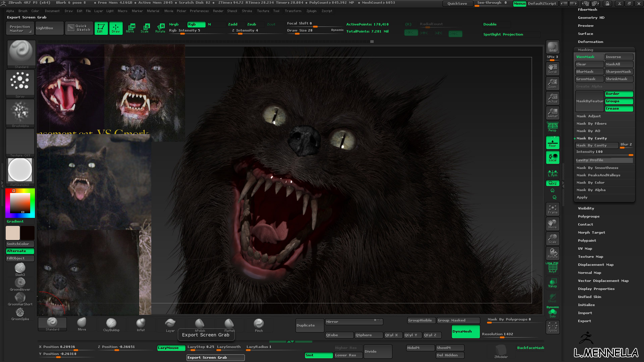644x362 pixels.
Task: Activate Draw mode button
Action: [x=116, y=28]
